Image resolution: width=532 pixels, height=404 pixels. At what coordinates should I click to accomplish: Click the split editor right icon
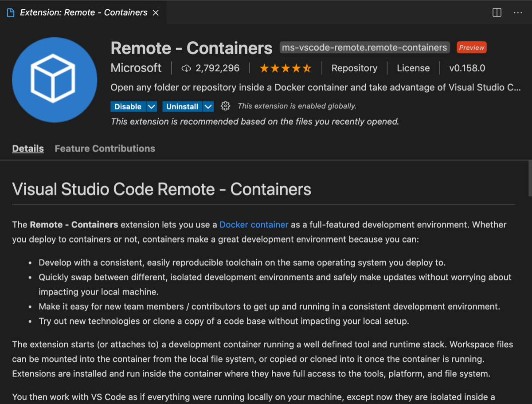tap(497, 12)
